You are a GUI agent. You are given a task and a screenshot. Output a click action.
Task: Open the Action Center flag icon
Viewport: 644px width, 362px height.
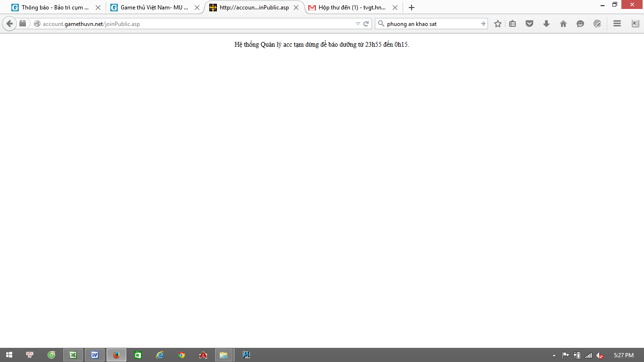(566, 355)
